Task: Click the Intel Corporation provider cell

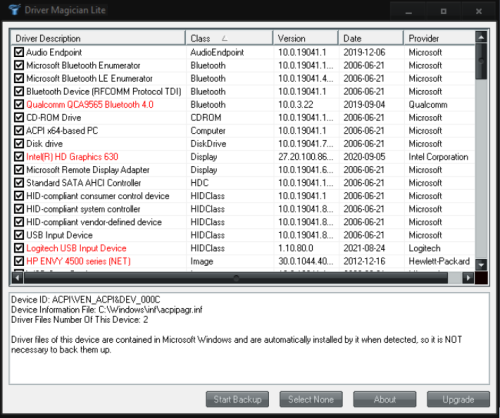Action: pos(438,157)
